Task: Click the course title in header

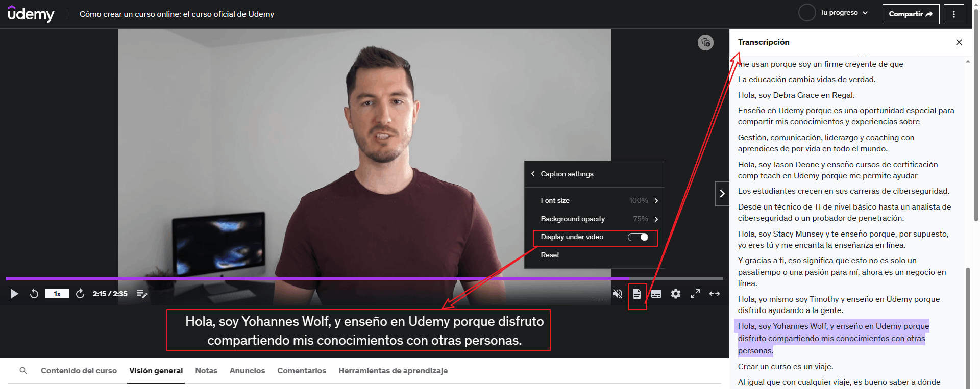Action: pos(177,14)
